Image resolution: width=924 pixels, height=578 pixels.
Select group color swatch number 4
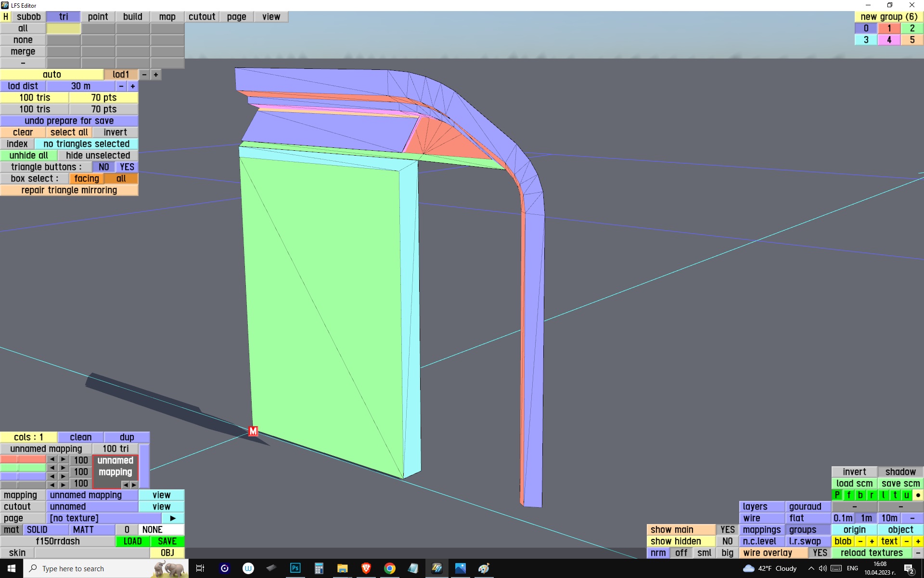889,40
